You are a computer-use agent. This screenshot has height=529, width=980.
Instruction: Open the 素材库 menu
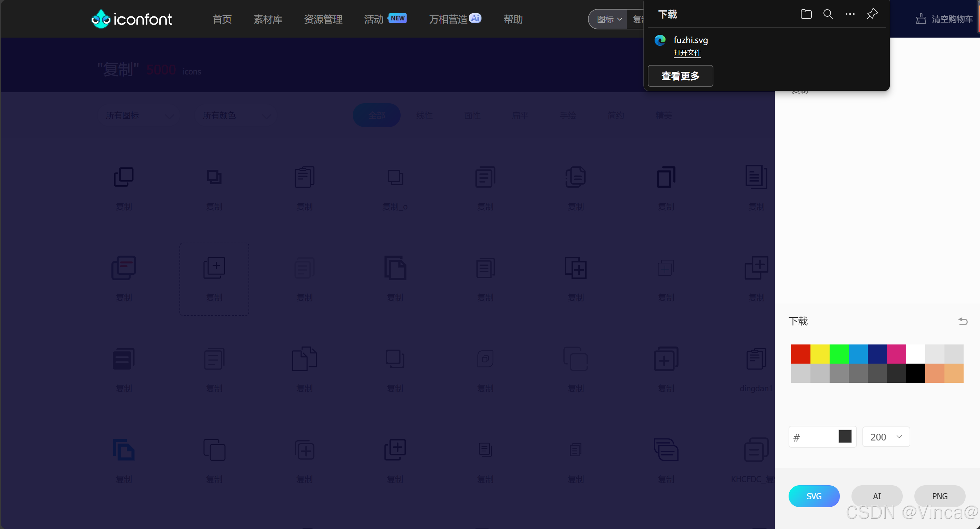pyautogui.click(x=268, y=19)
